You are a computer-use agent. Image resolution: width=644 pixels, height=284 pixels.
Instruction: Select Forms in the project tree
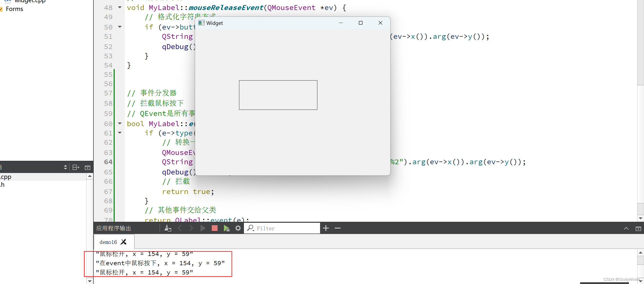[x=14, y=9]
